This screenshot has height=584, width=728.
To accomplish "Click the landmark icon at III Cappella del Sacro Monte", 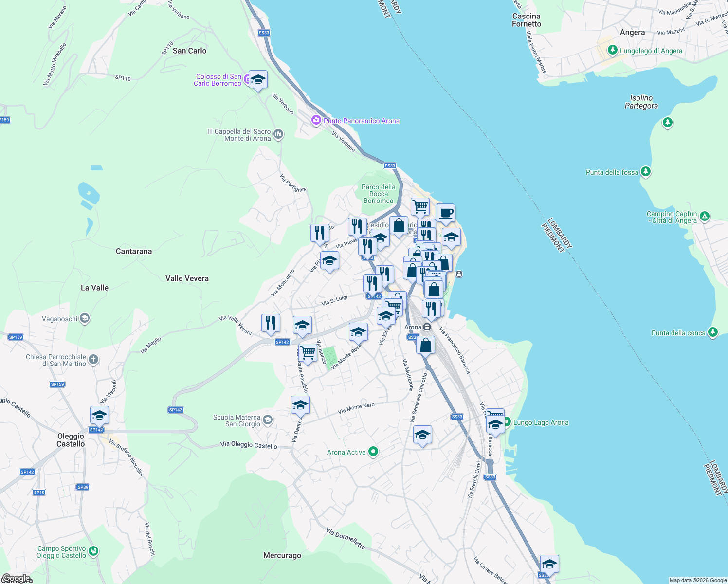I will click(278, 134).
